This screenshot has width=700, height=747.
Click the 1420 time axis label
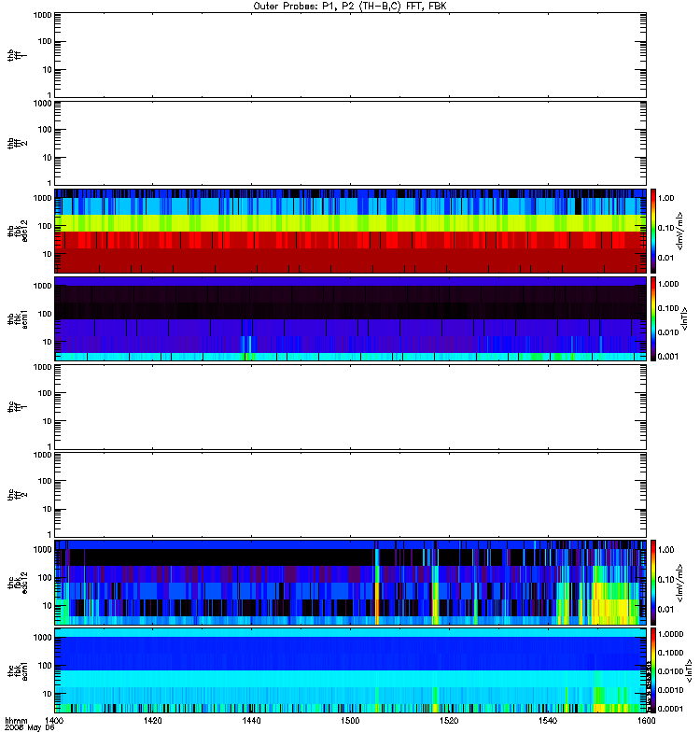(152, 721)
